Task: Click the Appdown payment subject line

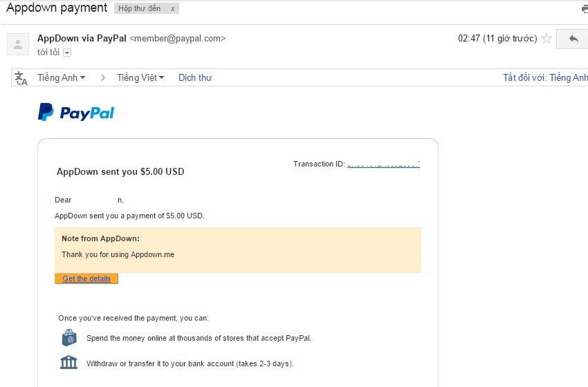Action: tap(57, 8)
